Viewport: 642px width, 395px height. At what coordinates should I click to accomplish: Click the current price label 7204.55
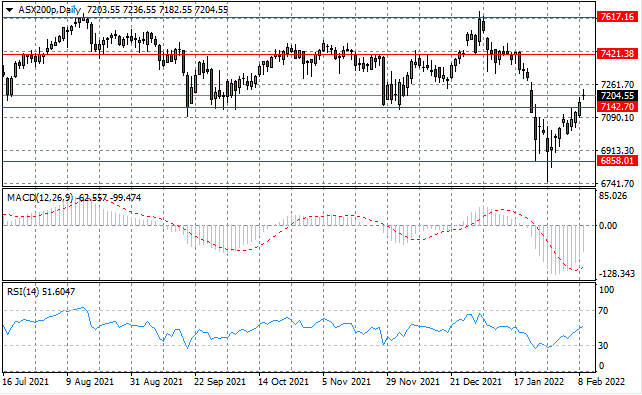point(617,96)
